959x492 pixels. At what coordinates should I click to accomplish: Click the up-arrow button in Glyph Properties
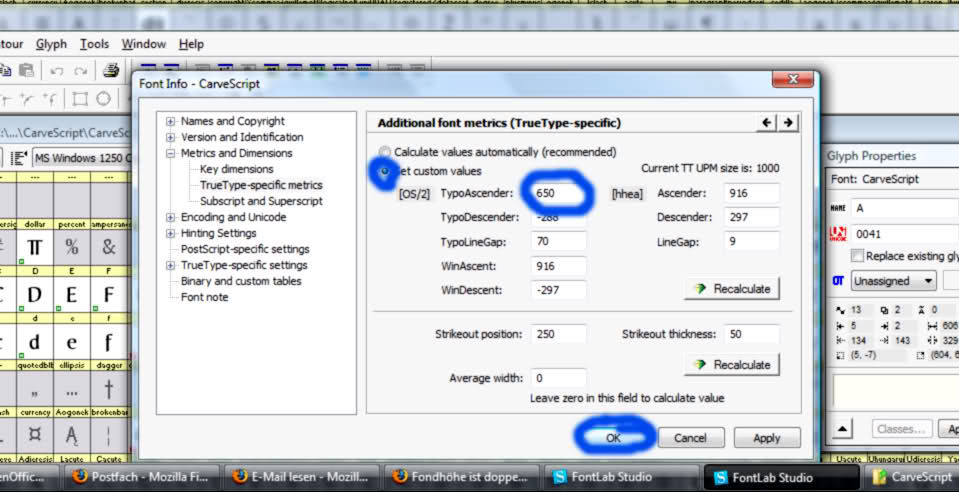click(x=843, y=429)
